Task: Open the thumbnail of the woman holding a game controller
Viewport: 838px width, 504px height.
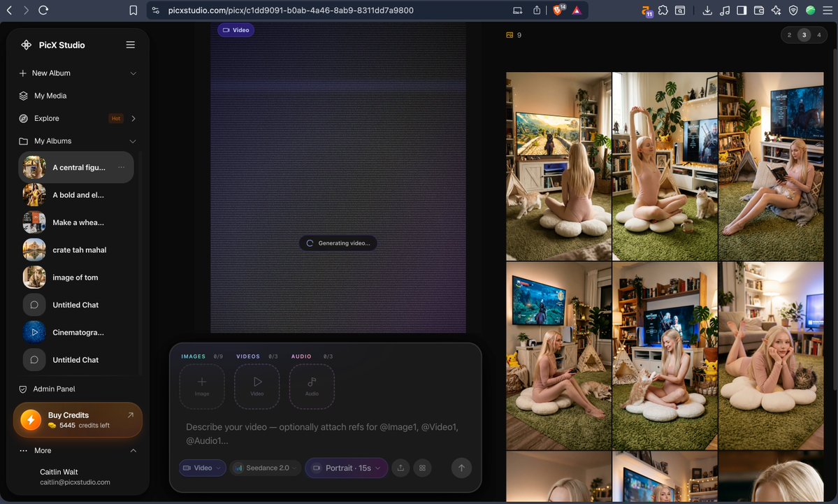Action: (558, 355)
